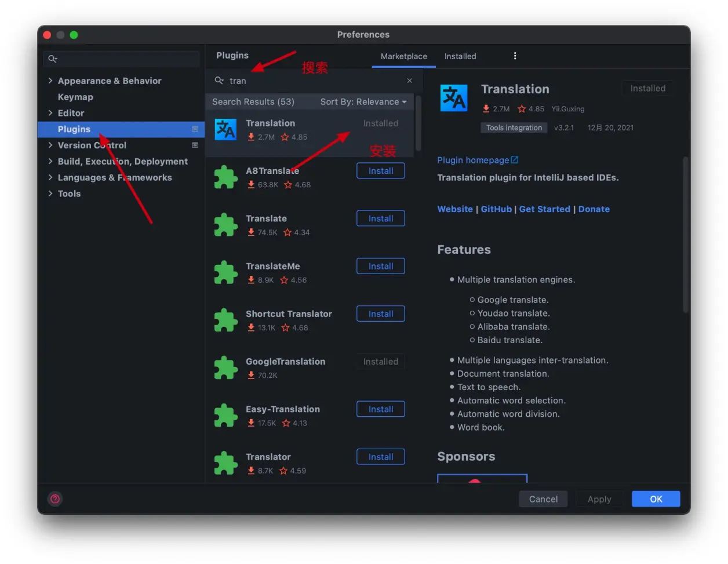Click the magnifier icon in plugin search field
Image resolution: width=728 pixels, height=564 pixels.
click(x=219, y=81)
